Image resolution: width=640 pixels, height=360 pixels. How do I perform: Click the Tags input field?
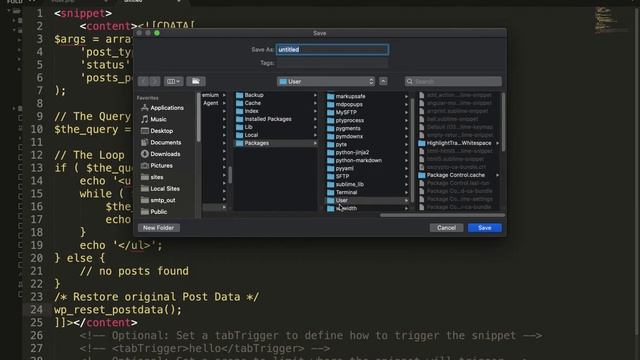point(332,63)
